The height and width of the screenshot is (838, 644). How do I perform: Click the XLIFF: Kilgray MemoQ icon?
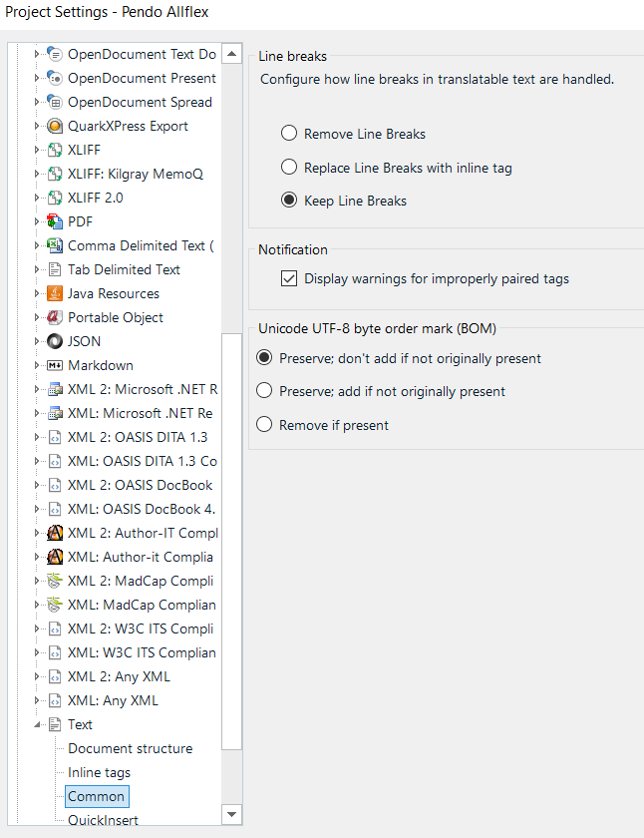pyautogui.click(x=55, y=174)
